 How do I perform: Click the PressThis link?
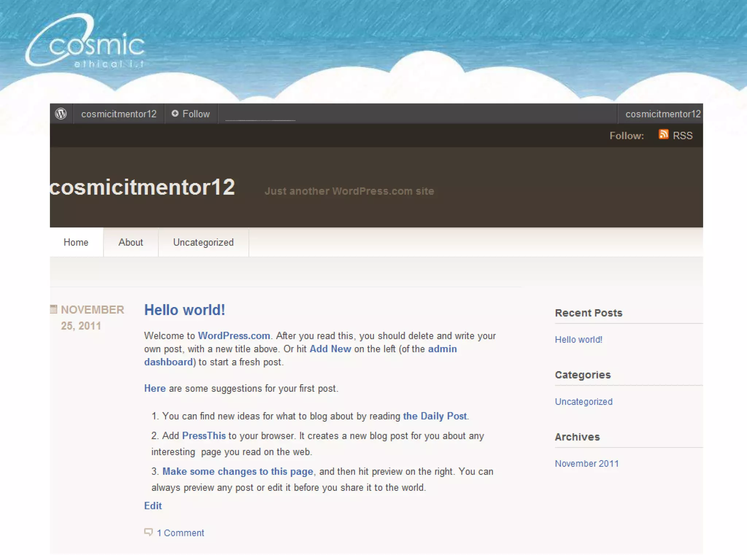click(x=204, y=436)
